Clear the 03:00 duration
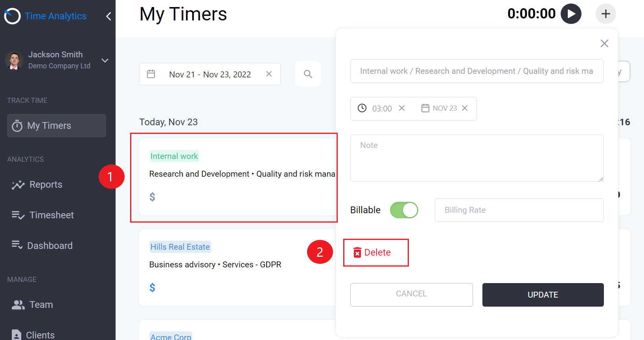644x340 pixels. [x=402, y=108]
